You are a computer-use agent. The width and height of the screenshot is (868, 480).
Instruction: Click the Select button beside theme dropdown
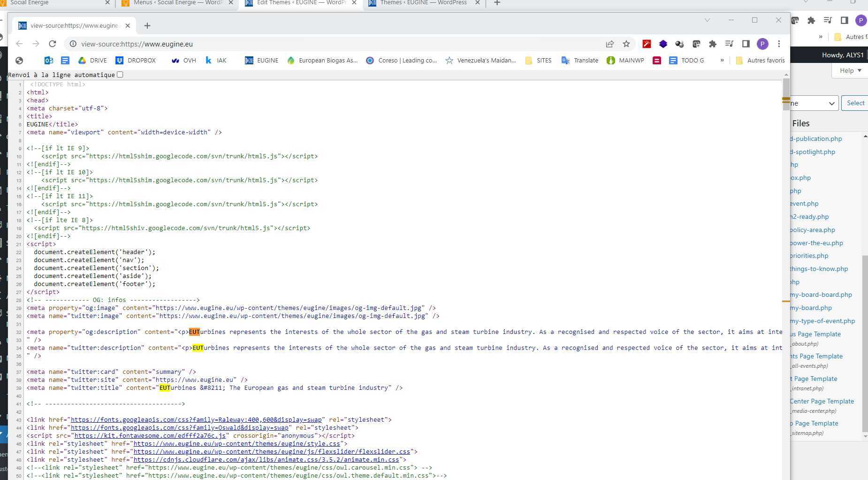click(855, 103)
